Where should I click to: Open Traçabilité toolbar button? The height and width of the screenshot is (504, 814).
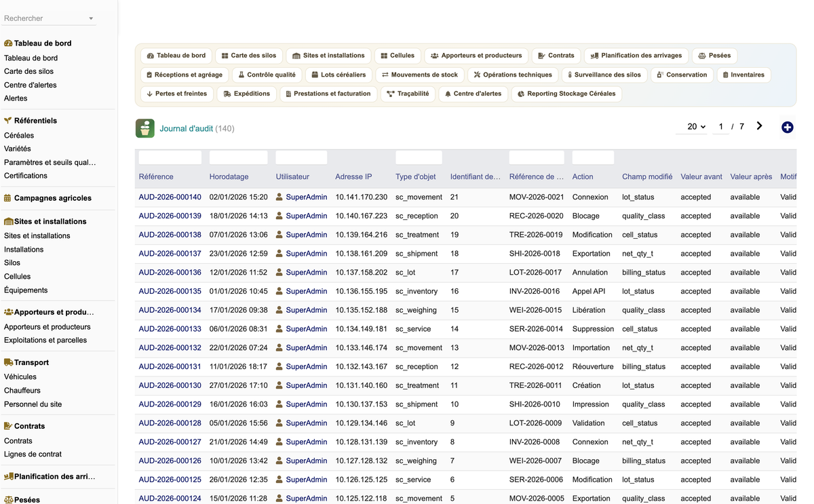[408, 94]
